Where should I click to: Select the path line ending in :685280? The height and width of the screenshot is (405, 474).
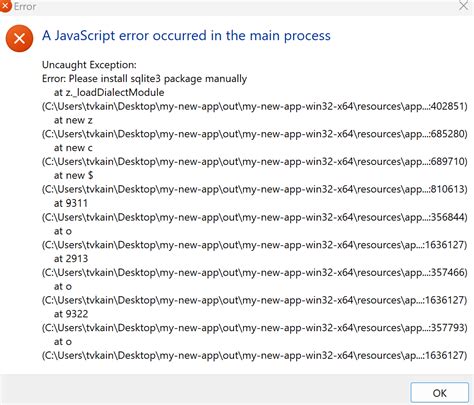(x=255, y=134)
